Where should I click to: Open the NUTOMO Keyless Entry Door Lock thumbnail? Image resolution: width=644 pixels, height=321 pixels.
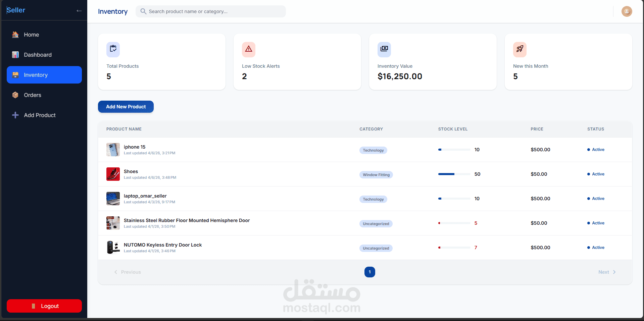pos(113,248)
